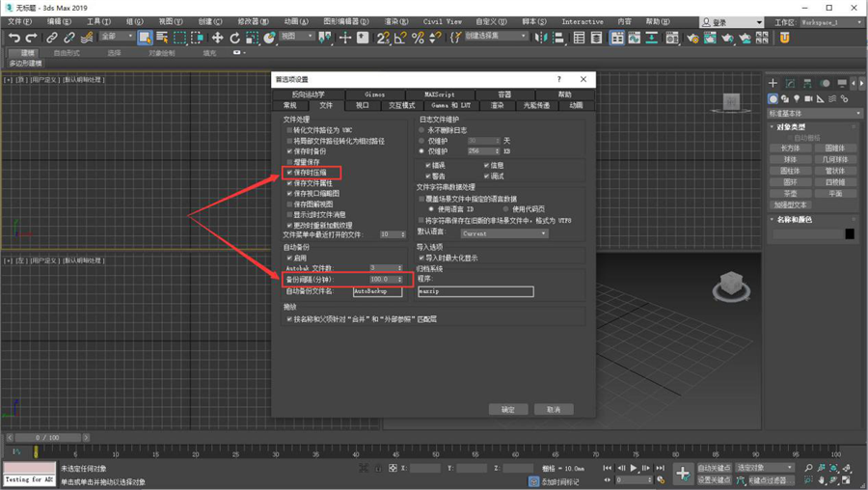Switch to the MAXScript preferences tab
The width and height of the screenshot is (868, 490).
click(x=440, y=95)
